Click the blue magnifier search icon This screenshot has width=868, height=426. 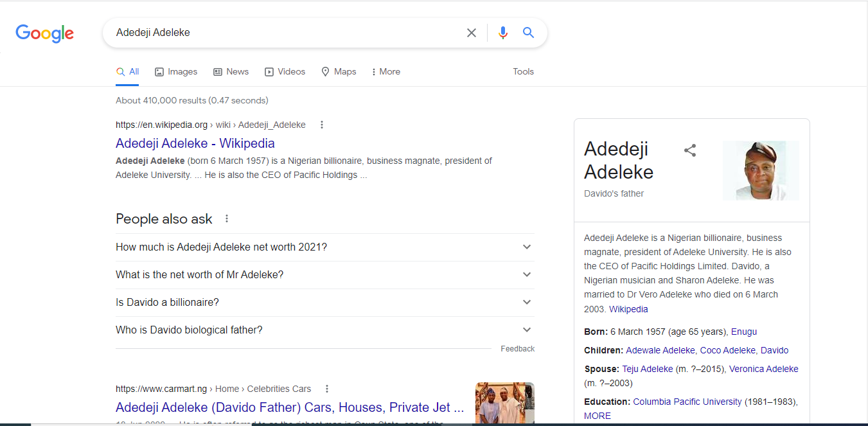click(x=529, y=33)
